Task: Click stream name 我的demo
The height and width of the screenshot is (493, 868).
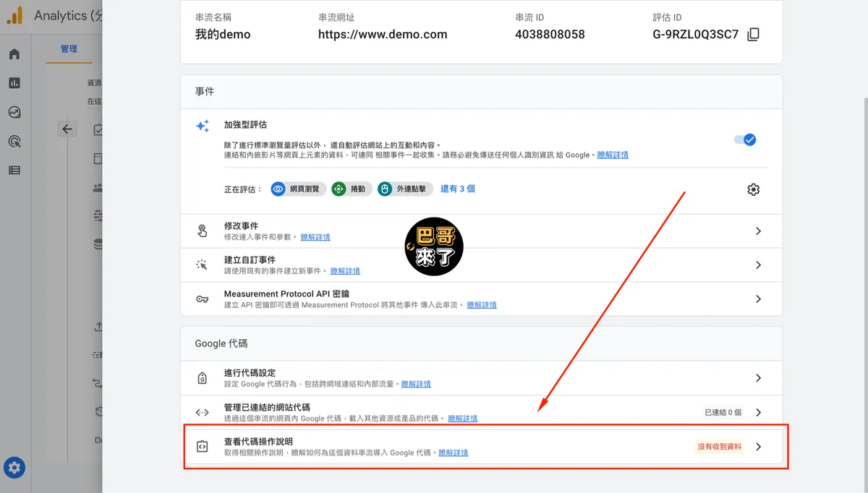Action: [223, 34]
